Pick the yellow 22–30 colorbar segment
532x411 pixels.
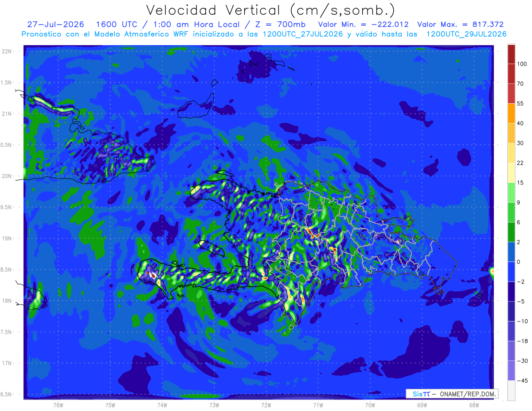point(511,153)
